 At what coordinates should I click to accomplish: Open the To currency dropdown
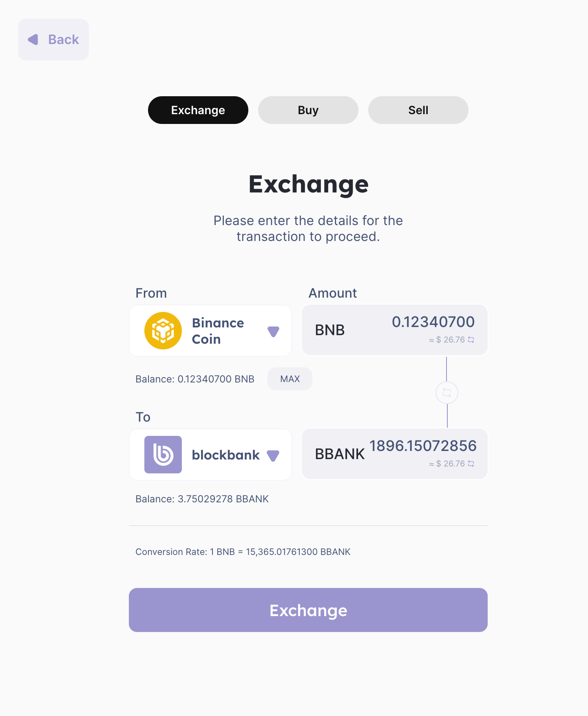[x=210, y=455]
